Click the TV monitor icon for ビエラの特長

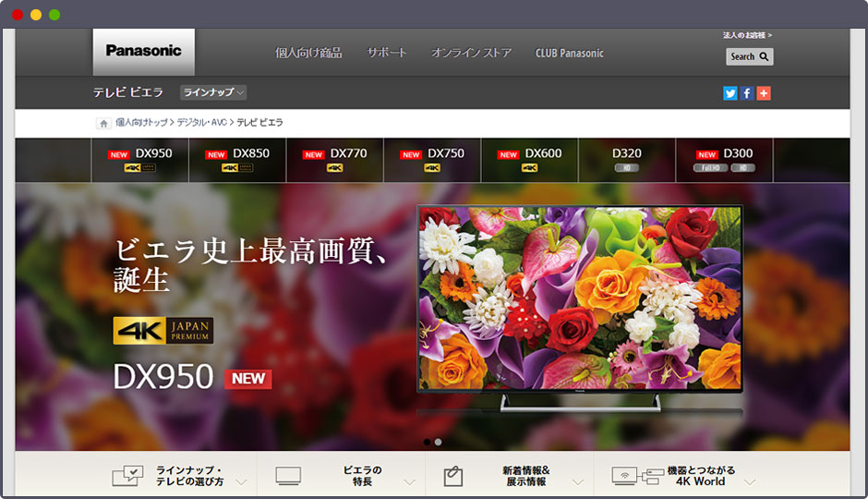point(288,476)
